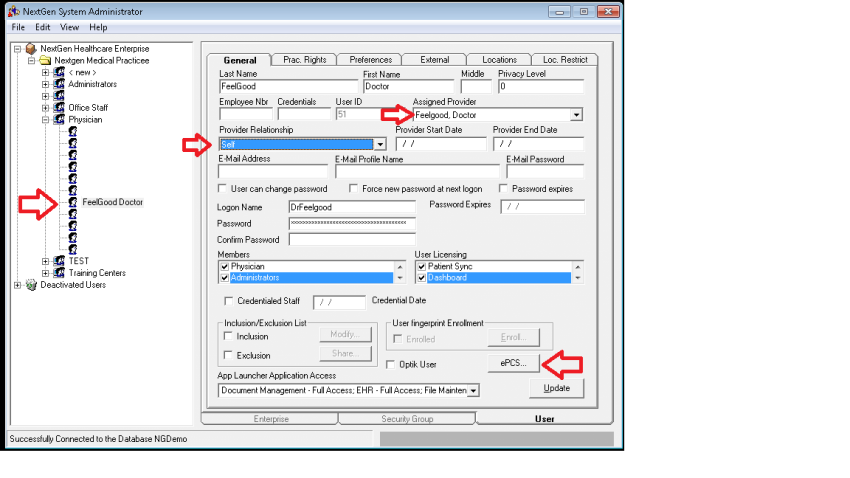Click the NextGen Healthcare Enterprise root icon

(31, 49)
